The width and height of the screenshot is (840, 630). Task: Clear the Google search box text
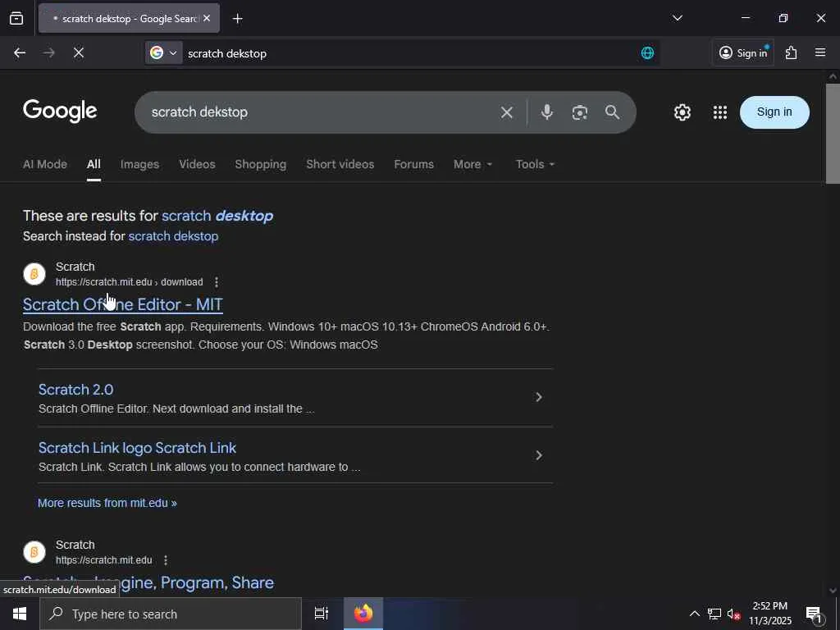(x=506, y=112)
